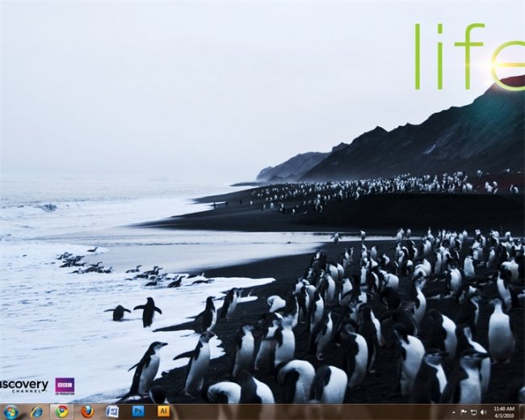The height and width of the screenshot is (420, 525).
Task: Switch to the Google Chrome window
Action: tap(62, 411)
